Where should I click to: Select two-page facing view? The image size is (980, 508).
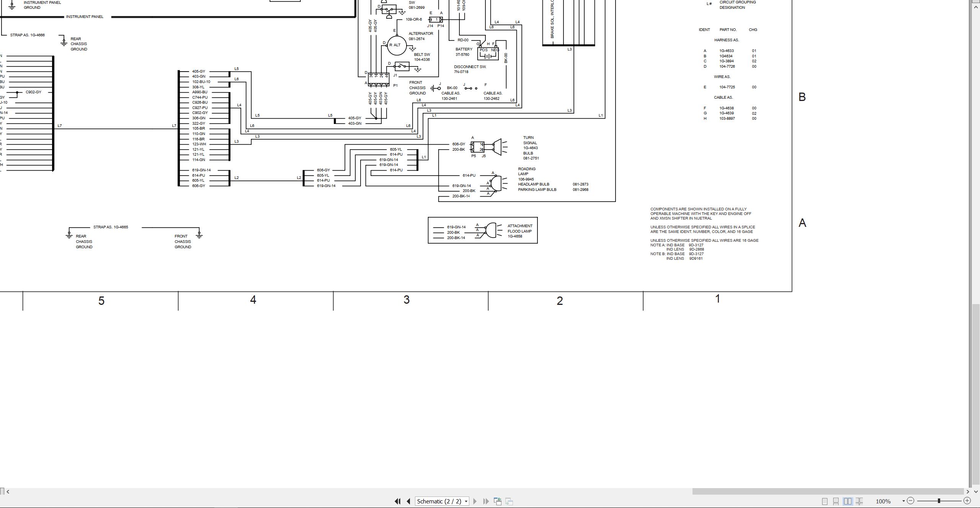tap(848, 501)
